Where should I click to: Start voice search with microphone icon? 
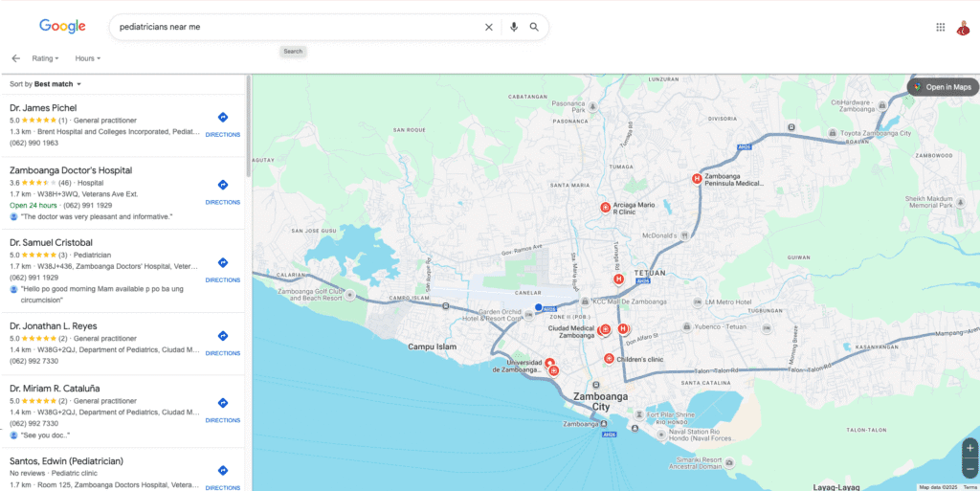514,27
